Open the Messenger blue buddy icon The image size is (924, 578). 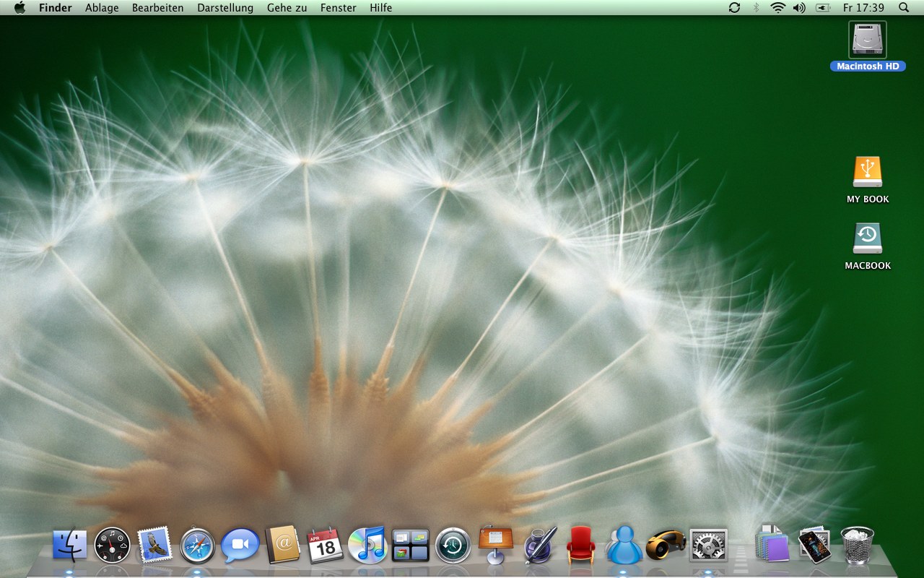pyautogui.click(x=624, y=545)
